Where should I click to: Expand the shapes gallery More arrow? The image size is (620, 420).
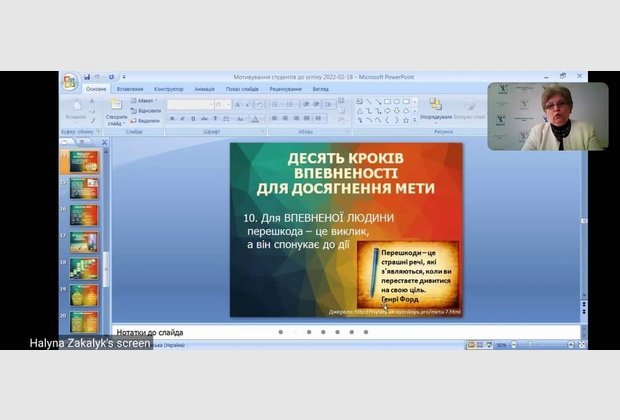click(x=415, y=120)
